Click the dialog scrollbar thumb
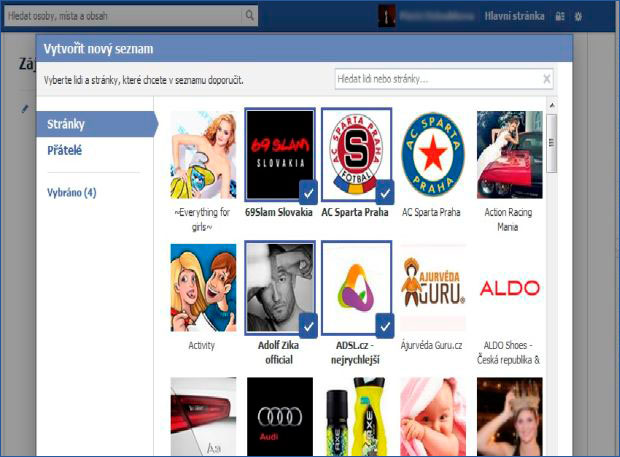This screenshot has height=457, width=620. click(x=552, y=143)
